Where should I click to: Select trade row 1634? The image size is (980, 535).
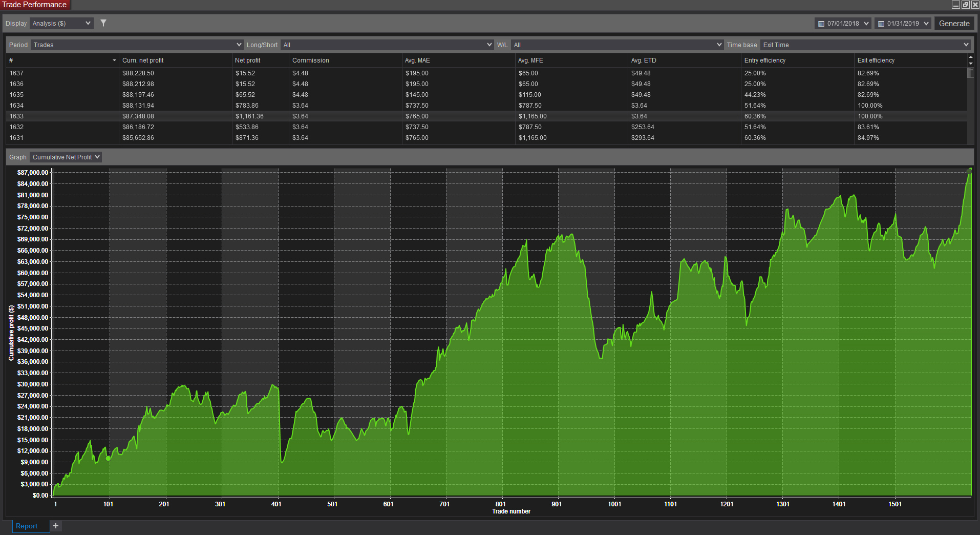point(486,106)
